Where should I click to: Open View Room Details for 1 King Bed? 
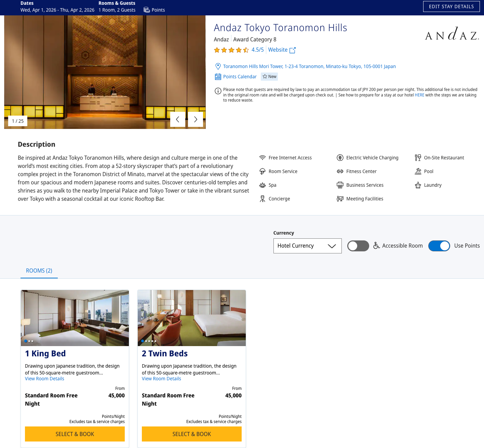(x=44, y=379)
